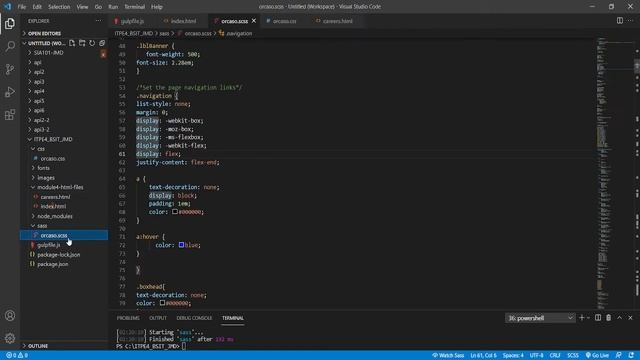Screen dimensions: 640x360
Task: Close the orcaso.scss editor tab
Action: click(x=254, y=21)
